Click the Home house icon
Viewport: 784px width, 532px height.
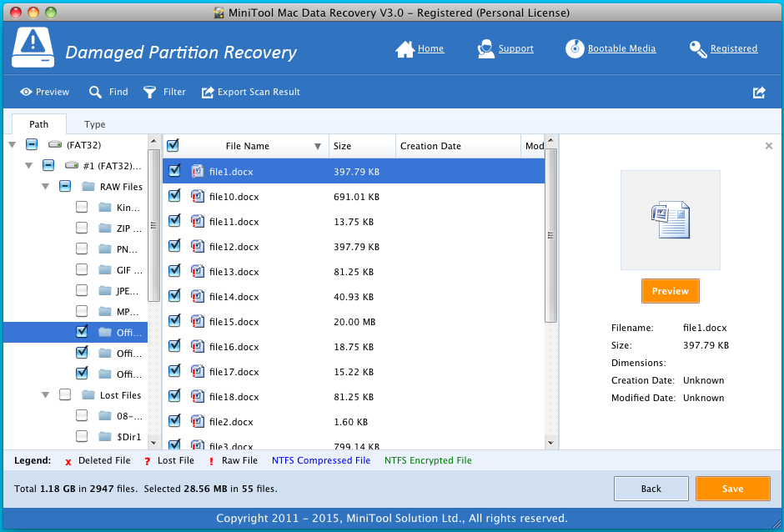(405, 49)
